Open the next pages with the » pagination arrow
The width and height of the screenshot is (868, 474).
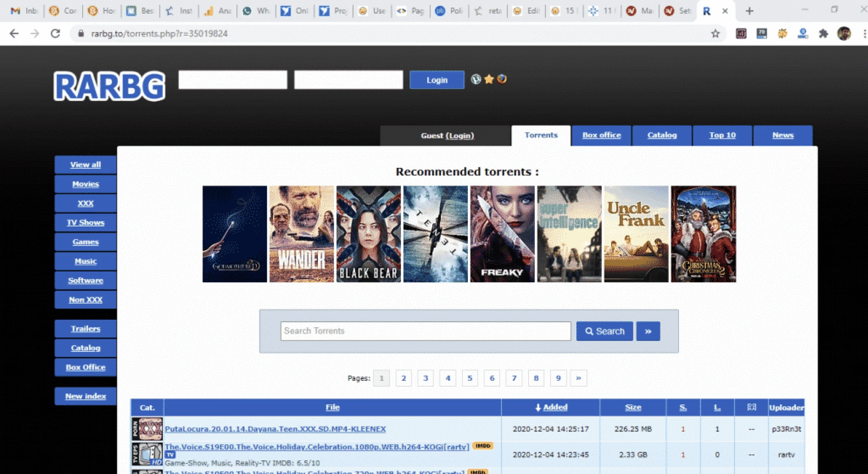tap(579, 378)
